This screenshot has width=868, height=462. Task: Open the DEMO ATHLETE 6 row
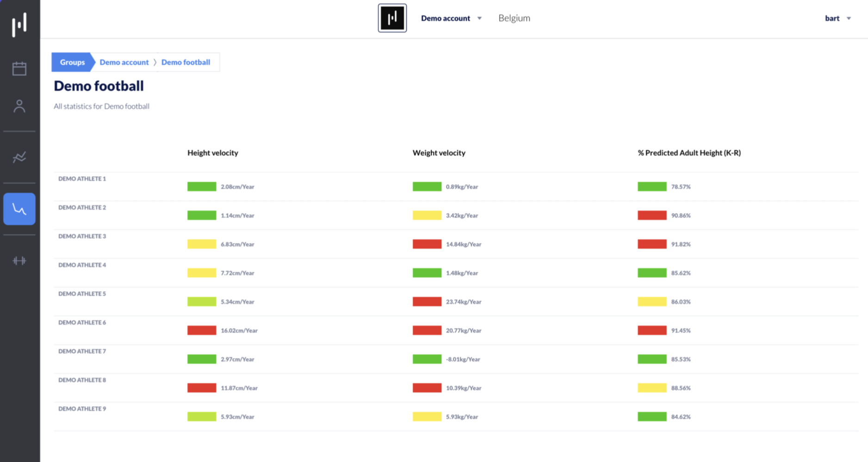pos(456,331)
